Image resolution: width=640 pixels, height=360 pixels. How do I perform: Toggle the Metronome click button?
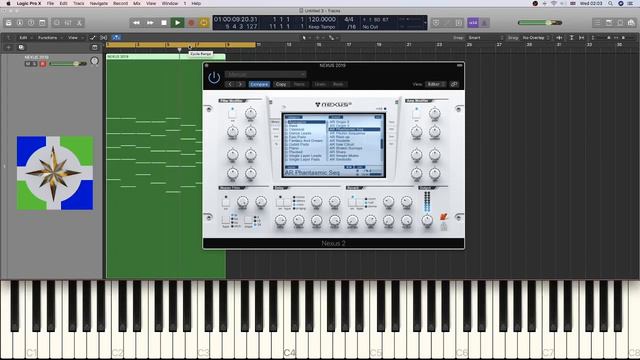pyautogui.click(x=484, y=23)
